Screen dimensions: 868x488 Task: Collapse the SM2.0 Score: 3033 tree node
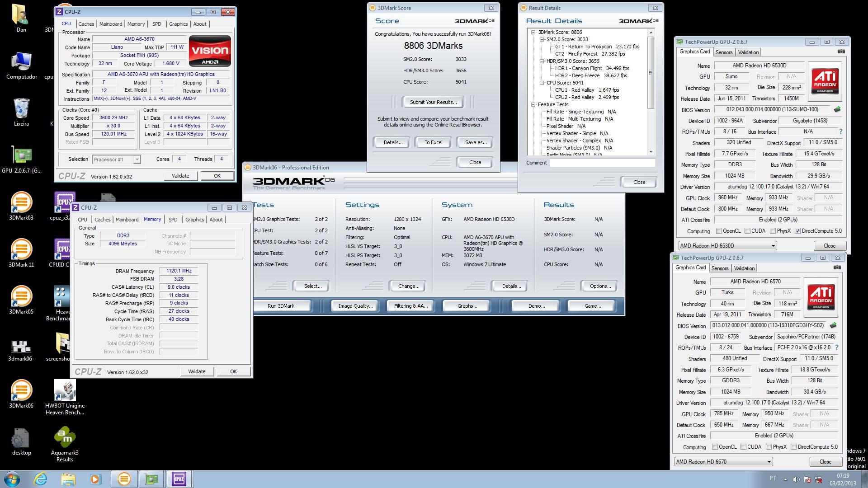tap(542, 39)
